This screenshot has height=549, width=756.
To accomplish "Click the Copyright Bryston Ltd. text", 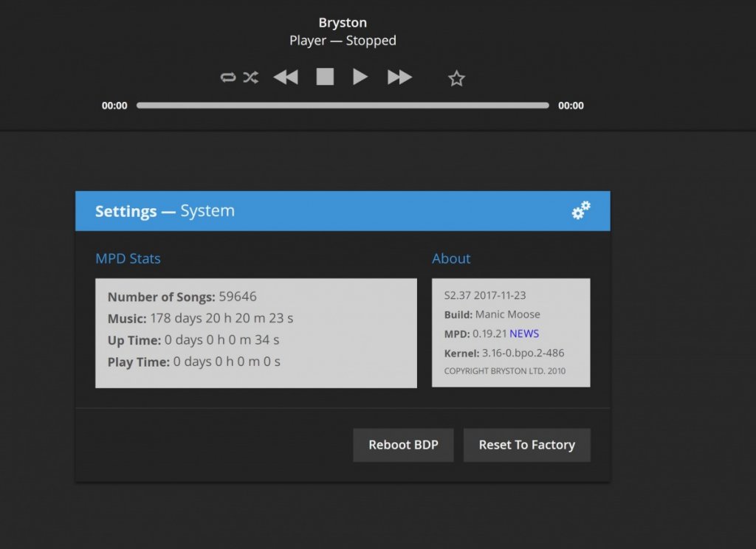I will tap(505, 371).
